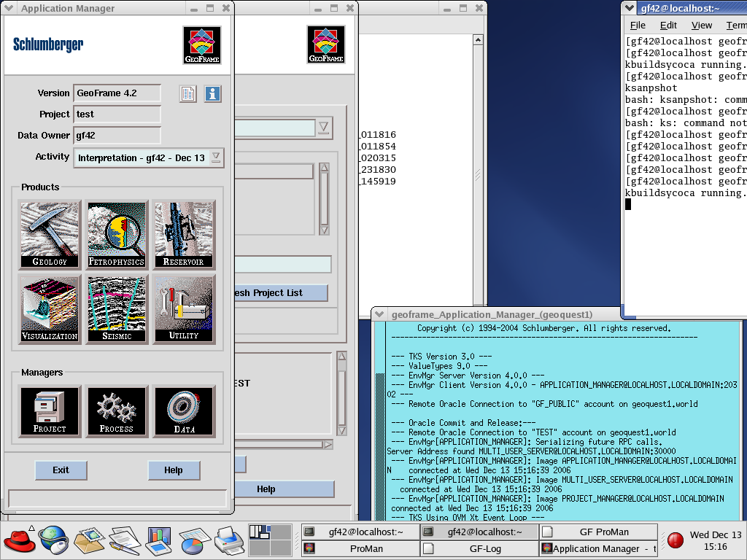Open the File menu in terminal

638,26
